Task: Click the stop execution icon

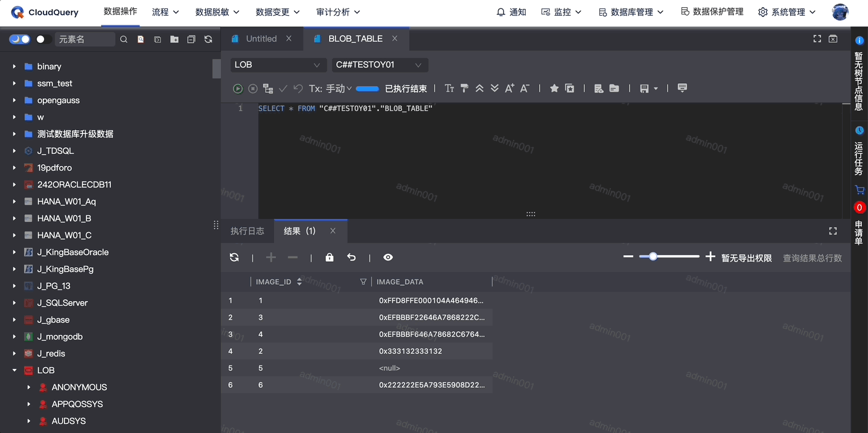Action: [252, 88]
